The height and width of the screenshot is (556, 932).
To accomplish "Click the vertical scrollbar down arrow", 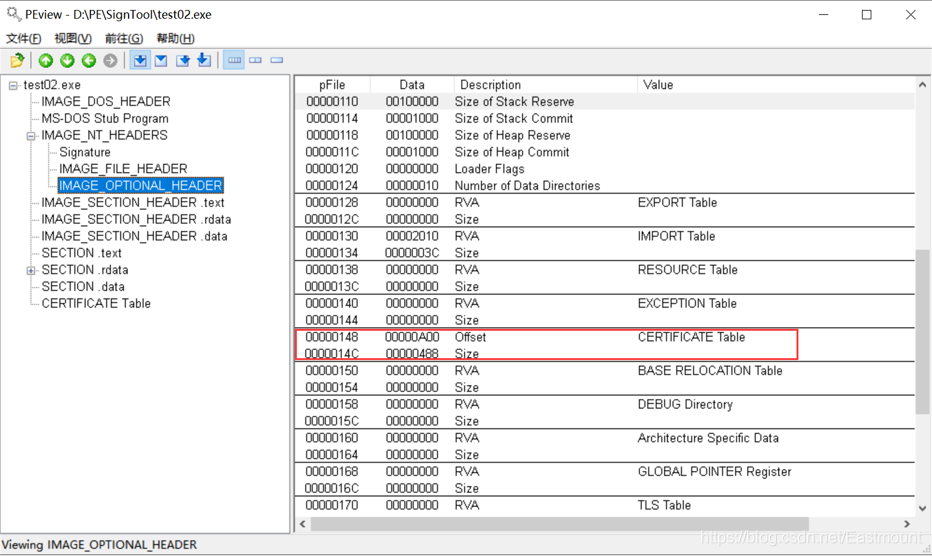I will [922, 508].
